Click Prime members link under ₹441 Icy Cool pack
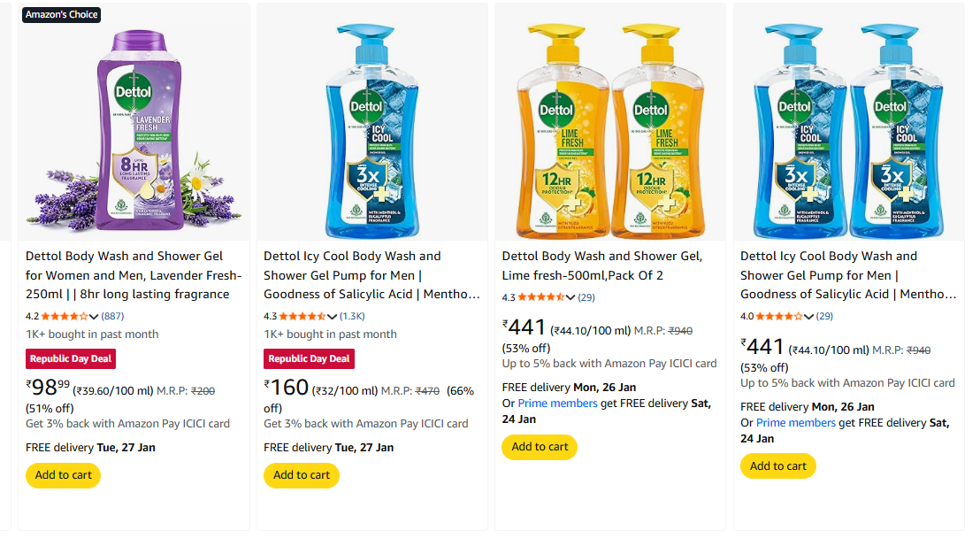The image size is (980, 546). tap(795, 423)
